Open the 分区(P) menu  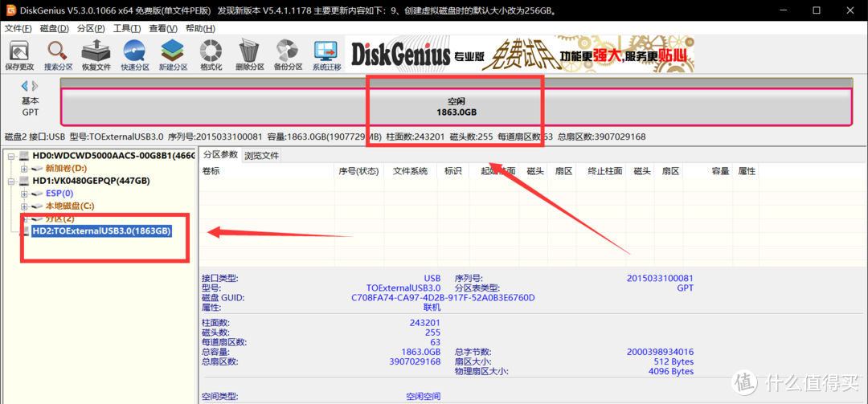(92, 29)
